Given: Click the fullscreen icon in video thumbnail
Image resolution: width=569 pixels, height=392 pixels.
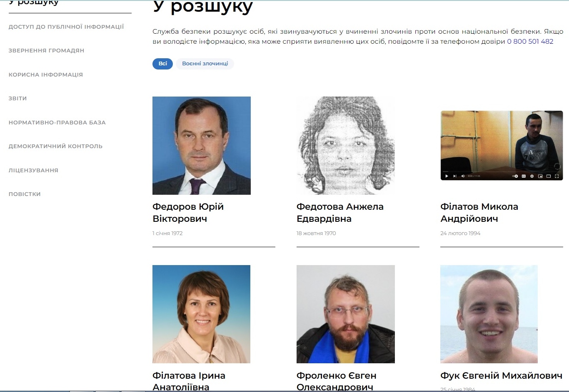Looking at the screenshot, I should pyautogui.click(x=557, y=176).
